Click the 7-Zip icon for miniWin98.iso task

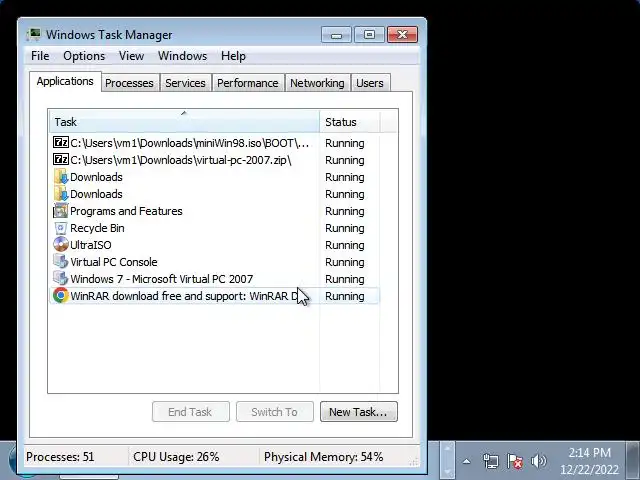click(x=61, y=142)
